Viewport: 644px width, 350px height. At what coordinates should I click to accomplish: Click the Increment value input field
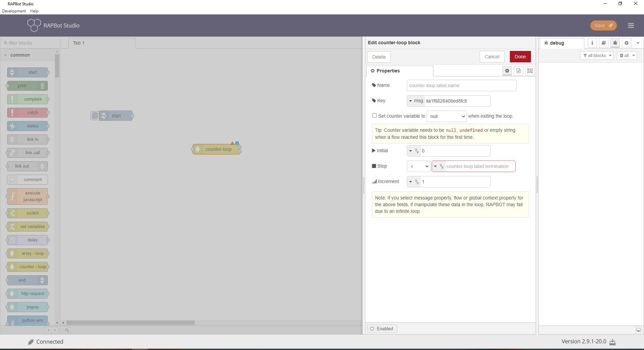455,182
